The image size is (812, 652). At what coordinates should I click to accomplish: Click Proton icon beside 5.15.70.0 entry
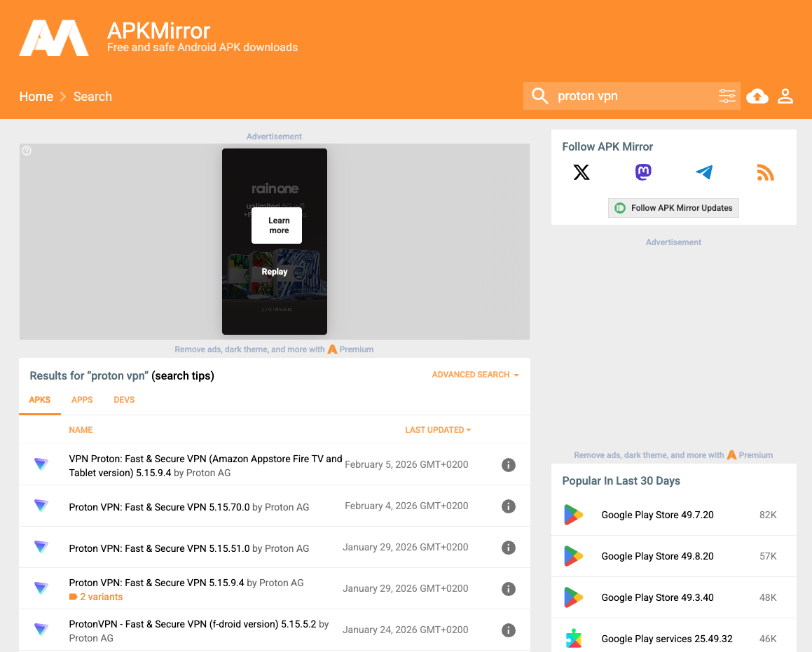(x=41, y=506)
